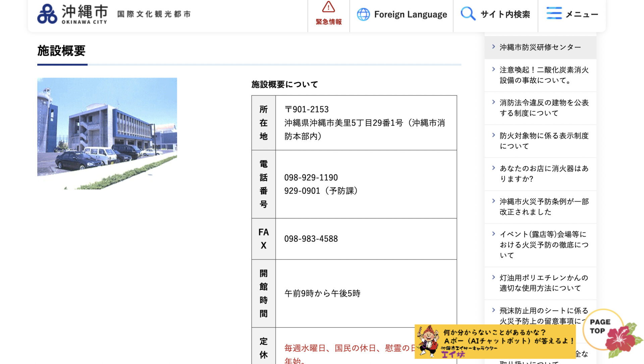644x364 pixels.
Task: Click the Foreign Language globe icon
Action: tap(363, 14)
